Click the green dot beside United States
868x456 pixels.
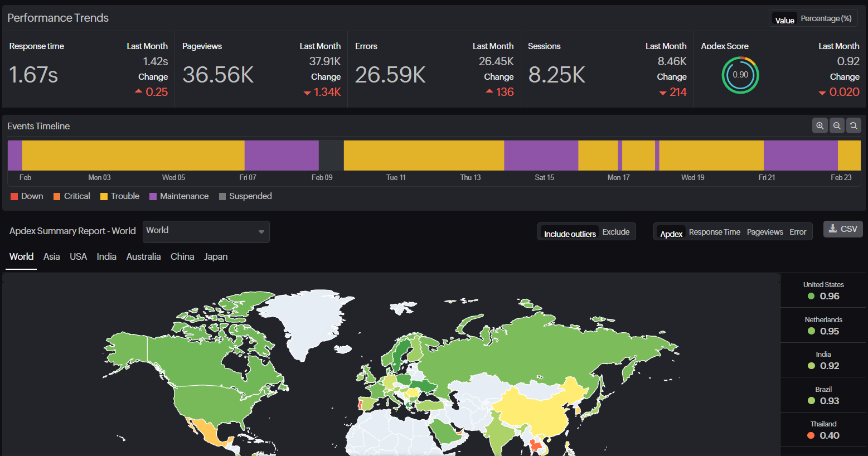pos(811,296)
